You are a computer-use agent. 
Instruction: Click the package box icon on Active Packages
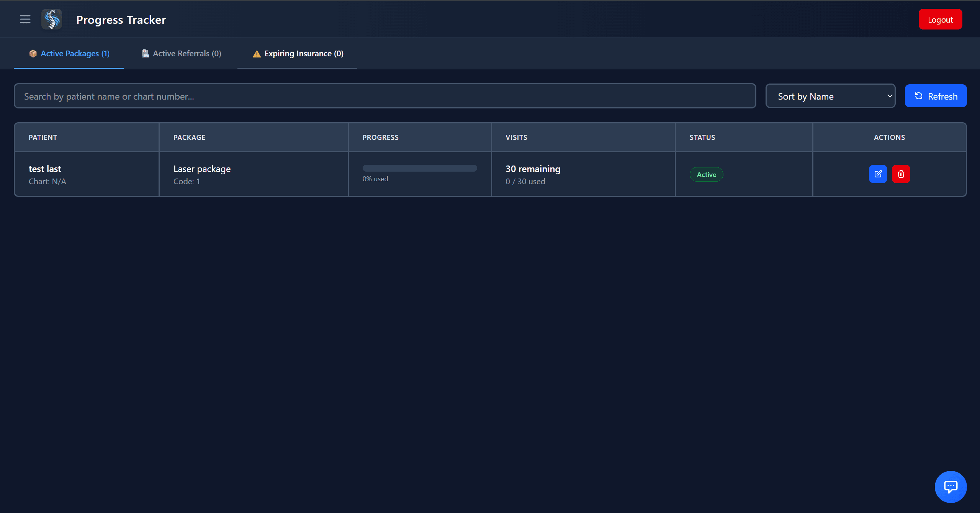(33, 53)
